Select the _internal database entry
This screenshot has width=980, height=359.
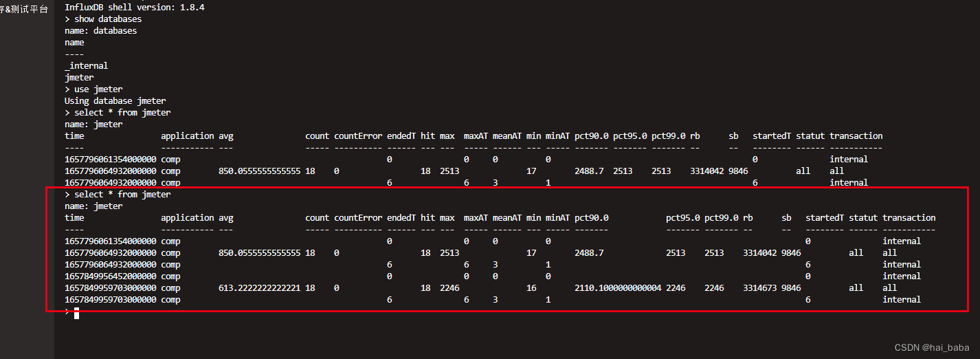(86, 66)
